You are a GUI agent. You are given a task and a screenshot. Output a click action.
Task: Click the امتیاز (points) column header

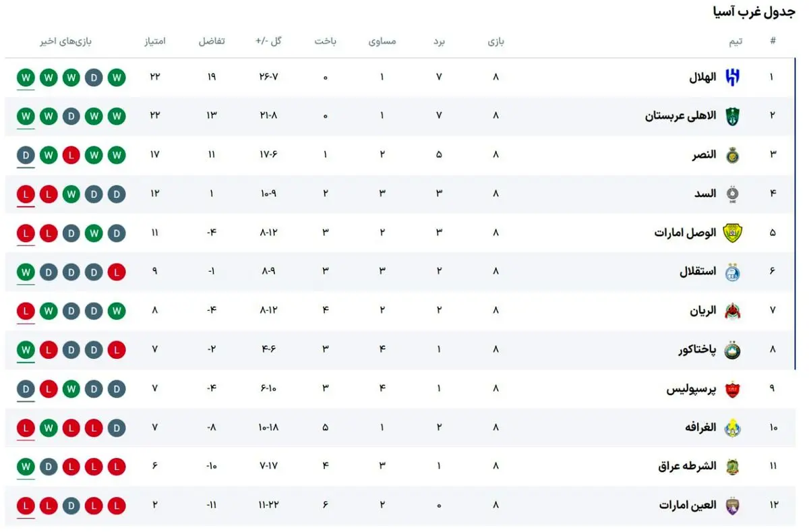pos(154,41)
